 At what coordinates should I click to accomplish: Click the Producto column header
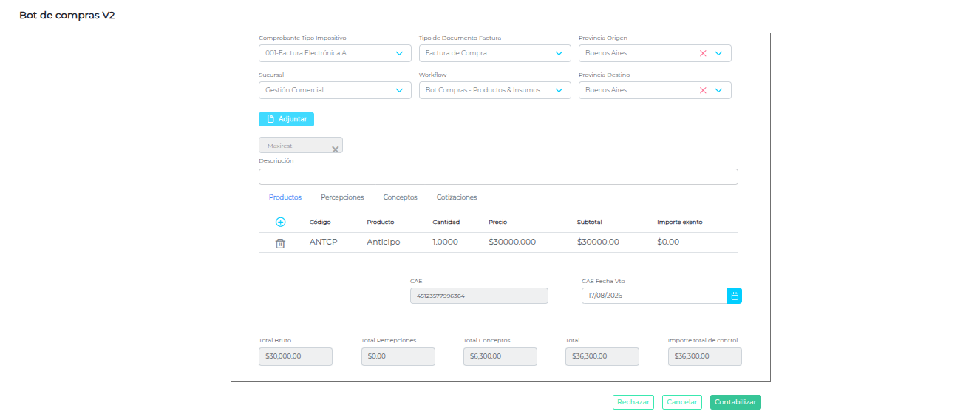click(x=381, y=222)
